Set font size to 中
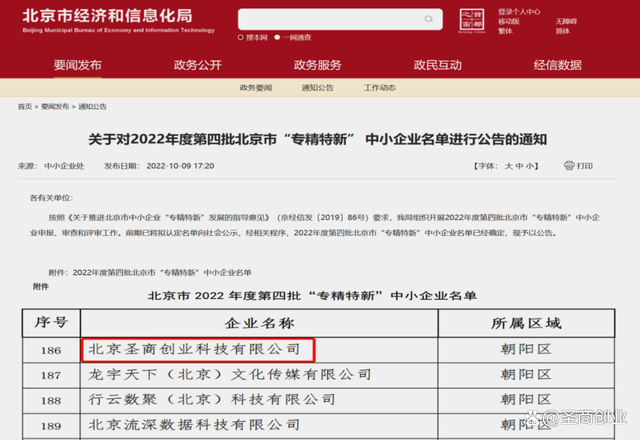The width and height of the screenshot is (640, 440). (519, 166)
